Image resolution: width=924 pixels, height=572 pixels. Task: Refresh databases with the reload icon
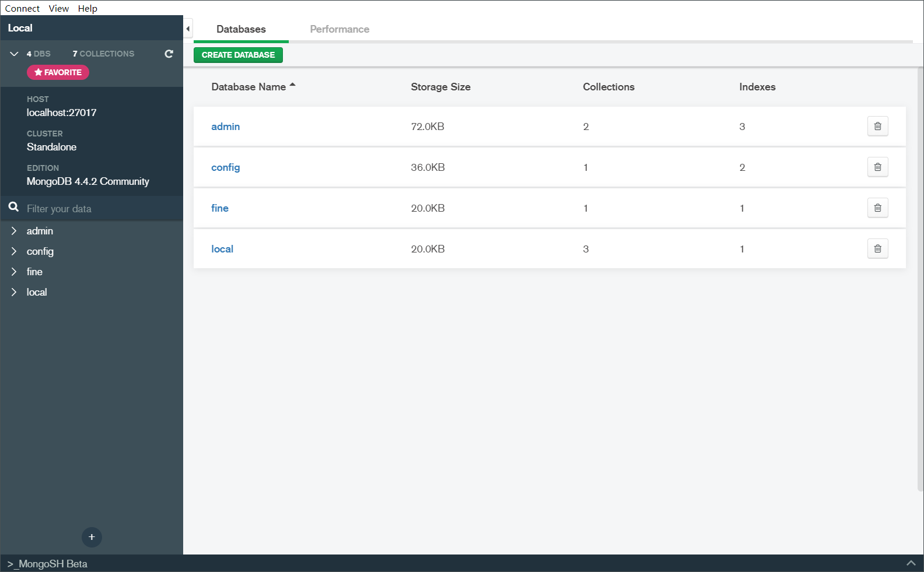click(169, 54)
